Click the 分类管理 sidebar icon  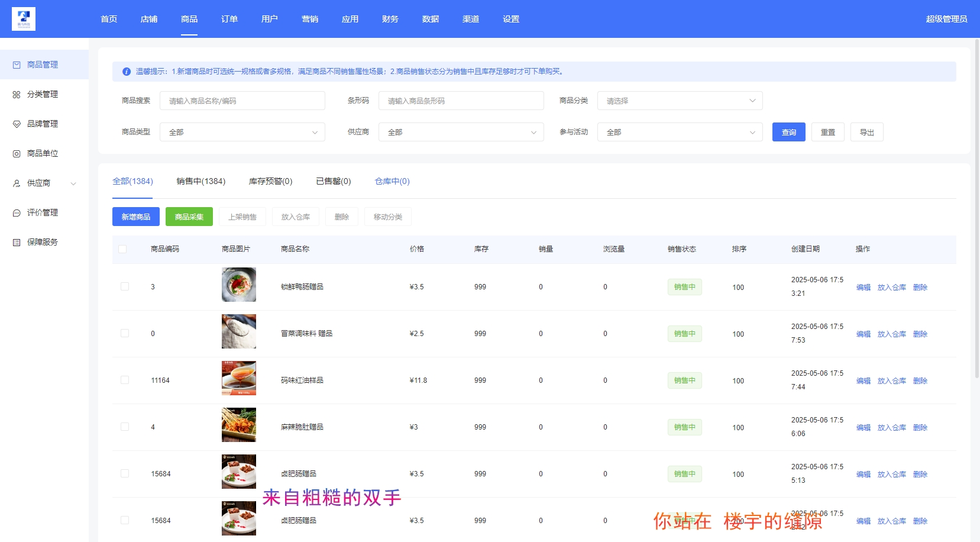[17, 95]
